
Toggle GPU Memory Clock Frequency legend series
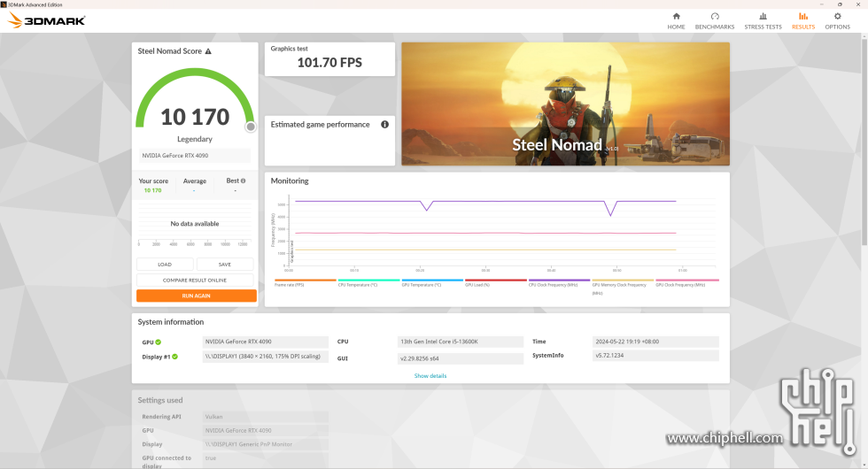coord(622,287)
